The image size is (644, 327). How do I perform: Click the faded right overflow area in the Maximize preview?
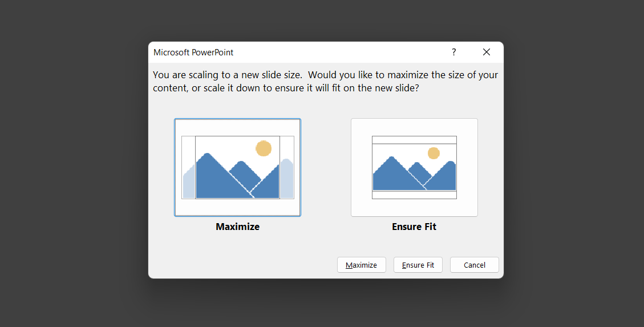[x=287, y=180]
